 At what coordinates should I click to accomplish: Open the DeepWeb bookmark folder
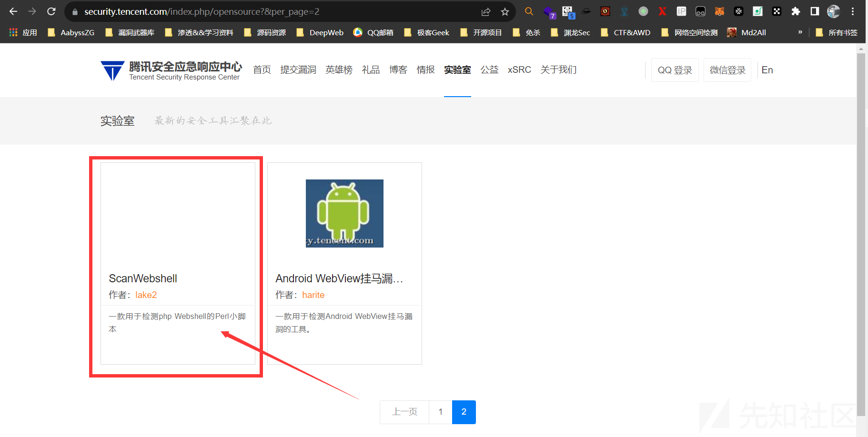point(320,32)
